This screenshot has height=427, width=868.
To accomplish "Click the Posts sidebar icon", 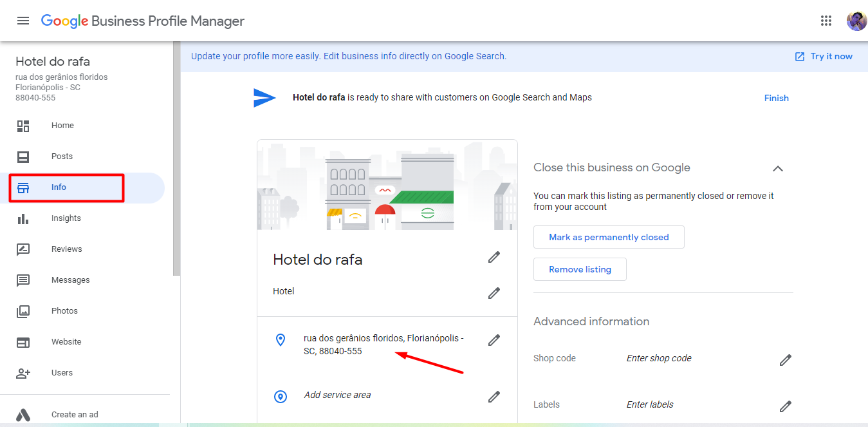I will click(23, 157).
